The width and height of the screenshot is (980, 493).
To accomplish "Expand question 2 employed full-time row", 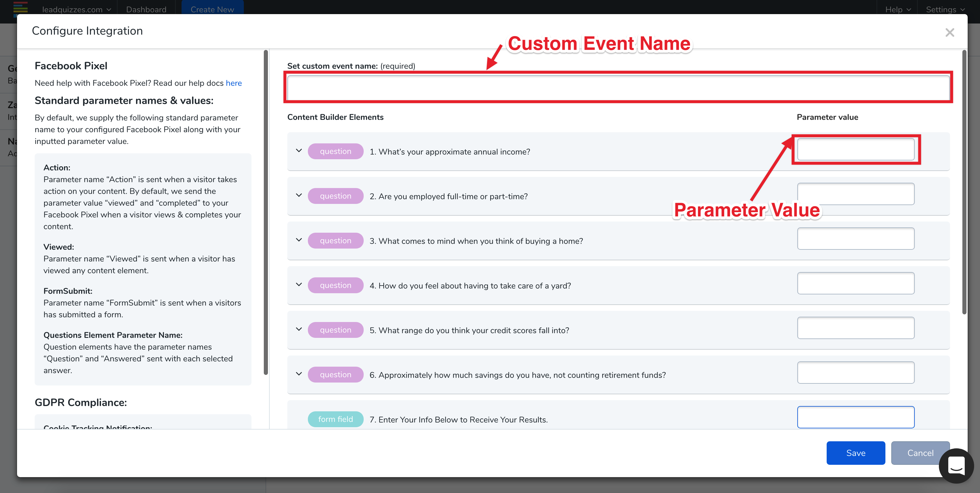I will tap(299, 196).
